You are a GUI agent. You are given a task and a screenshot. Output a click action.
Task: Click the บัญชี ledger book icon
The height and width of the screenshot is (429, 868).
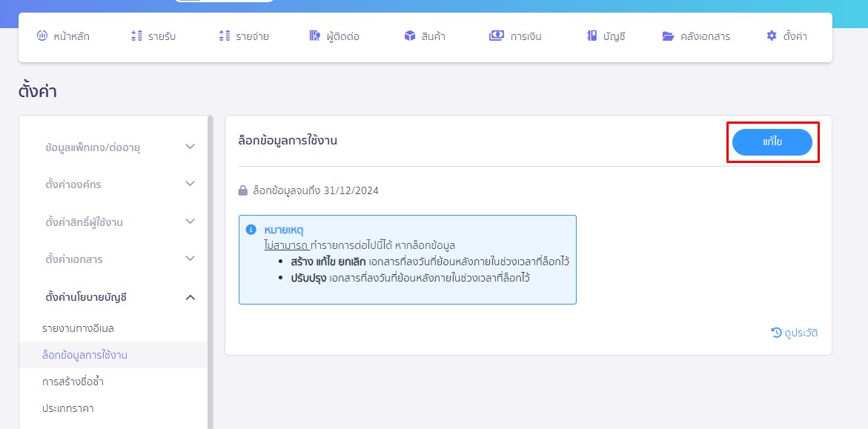(x=592, y=36)
